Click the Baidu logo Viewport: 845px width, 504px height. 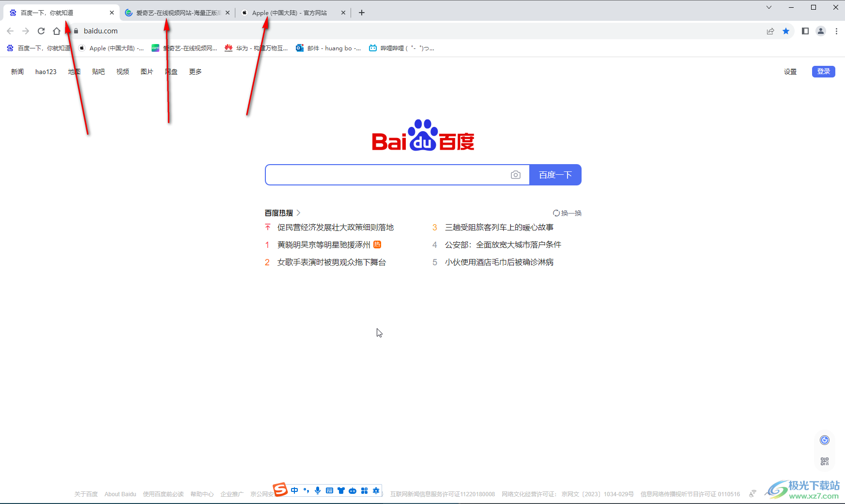(x=423, y=135)
